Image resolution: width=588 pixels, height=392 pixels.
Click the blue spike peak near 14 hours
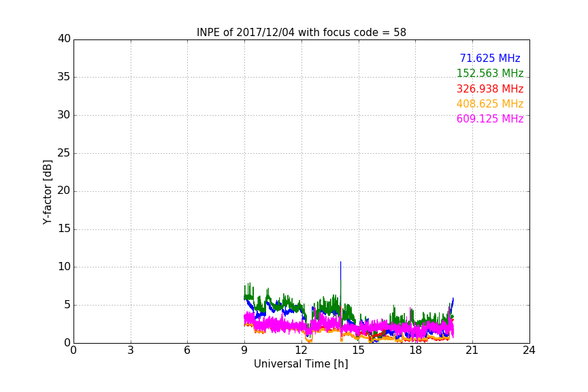coord(340,262)
